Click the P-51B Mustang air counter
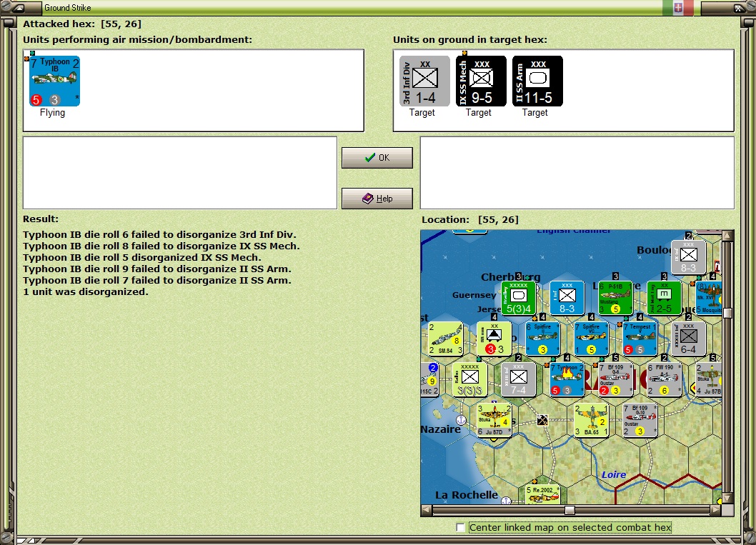 click(615, 299)
